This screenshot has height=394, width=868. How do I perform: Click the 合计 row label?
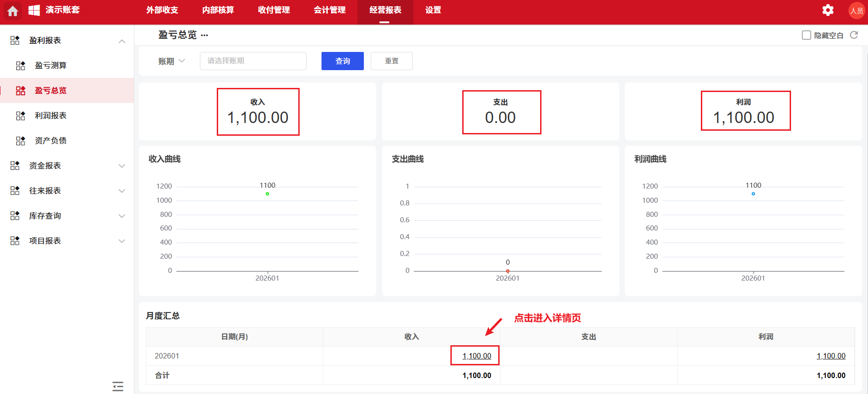coord(162,375)
